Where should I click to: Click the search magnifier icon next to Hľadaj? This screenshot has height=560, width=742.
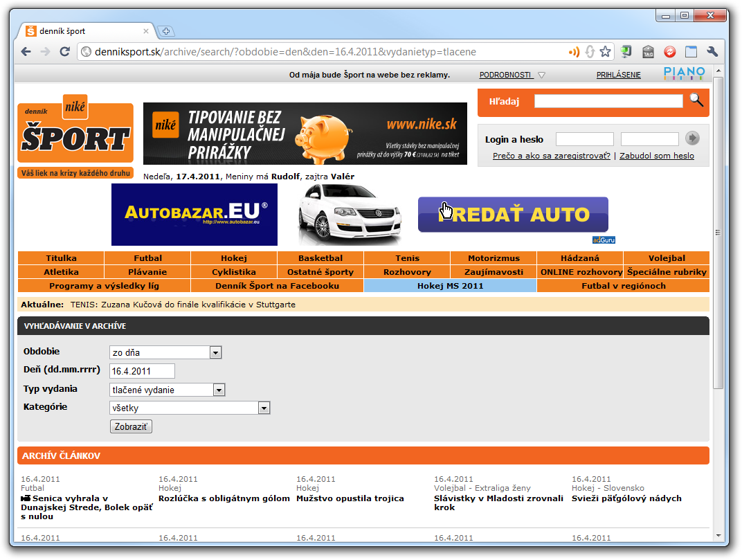tap(696, 100)
